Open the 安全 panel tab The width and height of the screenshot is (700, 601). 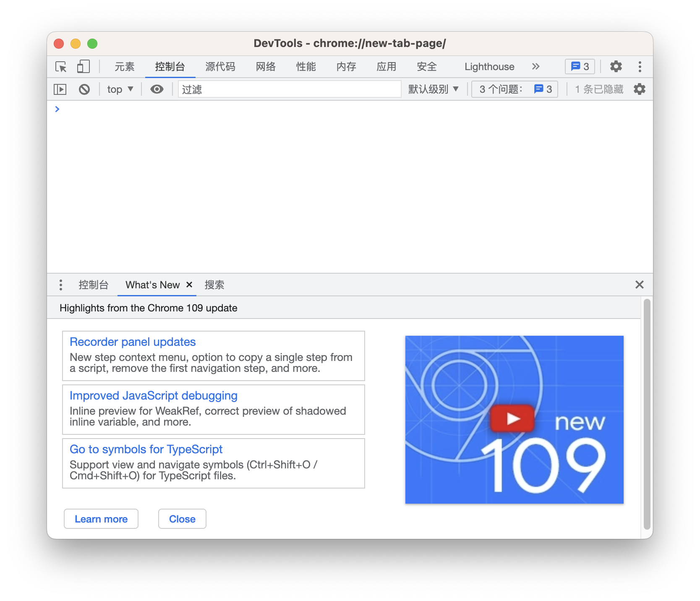coord(427,67)
